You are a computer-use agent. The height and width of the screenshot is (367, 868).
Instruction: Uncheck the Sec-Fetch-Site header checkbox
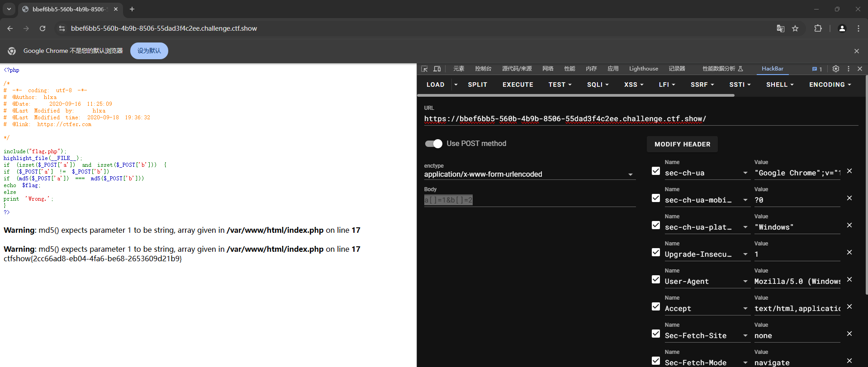coord(656,334)
